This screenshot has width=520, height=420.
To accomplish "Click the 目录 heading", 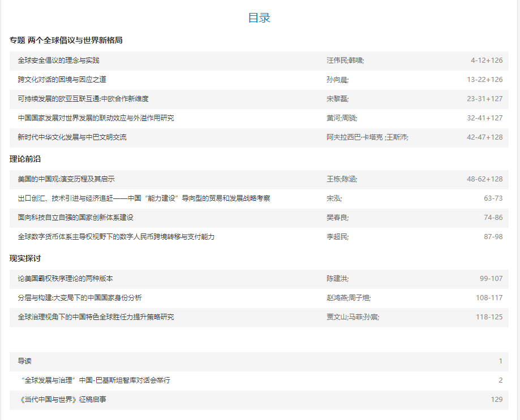I will pos(259,18).
